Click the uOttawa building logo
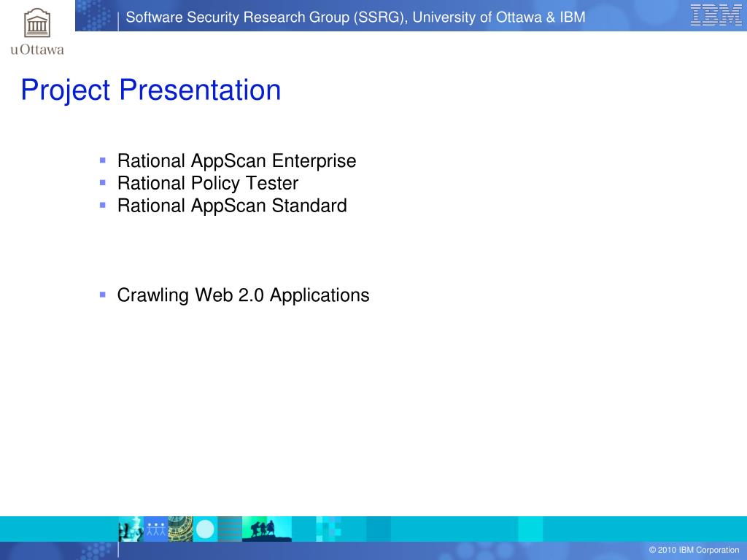This screenshot has width=747, height=560. coord(37,23)
